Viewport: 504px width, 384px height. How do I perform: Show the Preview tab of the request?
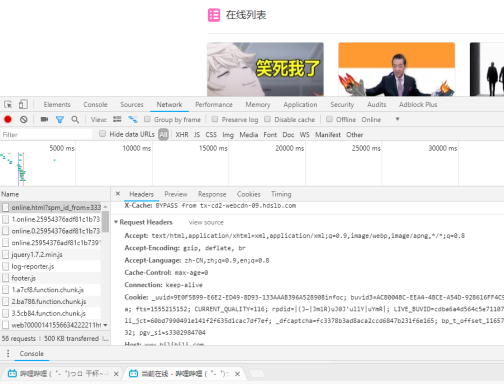176,194
